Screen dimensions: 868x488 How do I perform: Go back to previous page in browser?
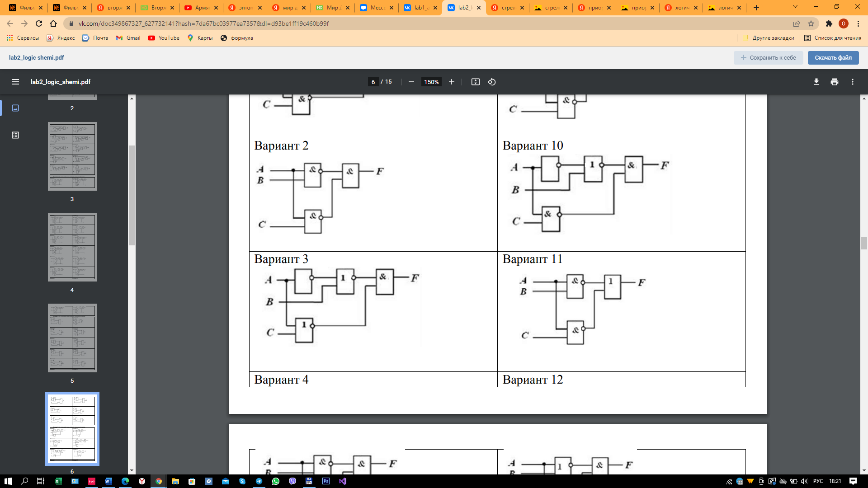10,23
